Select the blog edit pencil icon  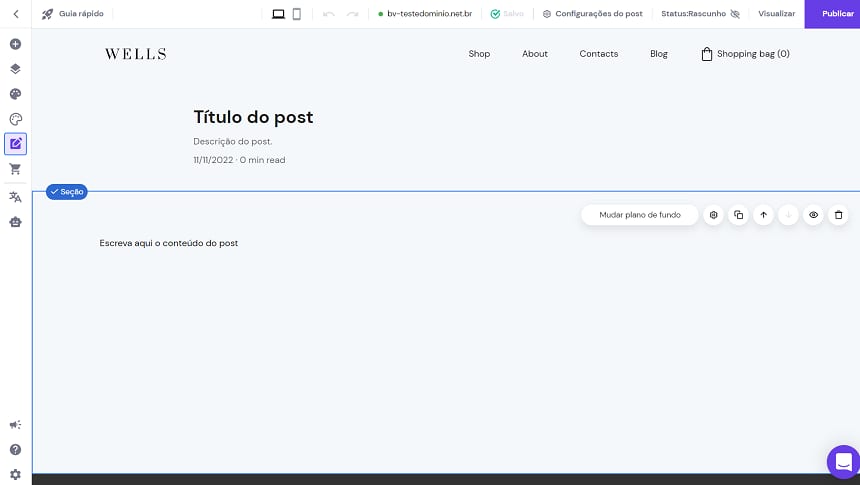point(15,144)
